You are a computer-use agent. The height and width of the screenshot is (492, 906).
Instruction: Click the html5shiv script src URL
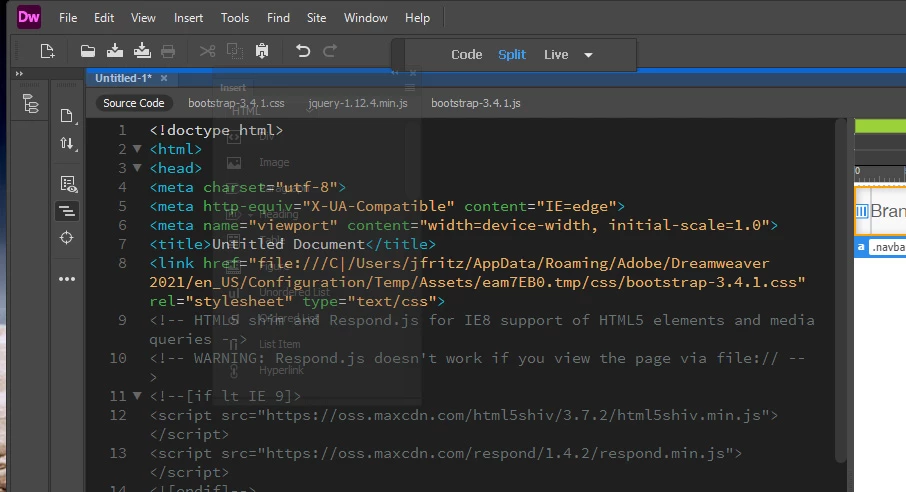(x=514, y=415)
